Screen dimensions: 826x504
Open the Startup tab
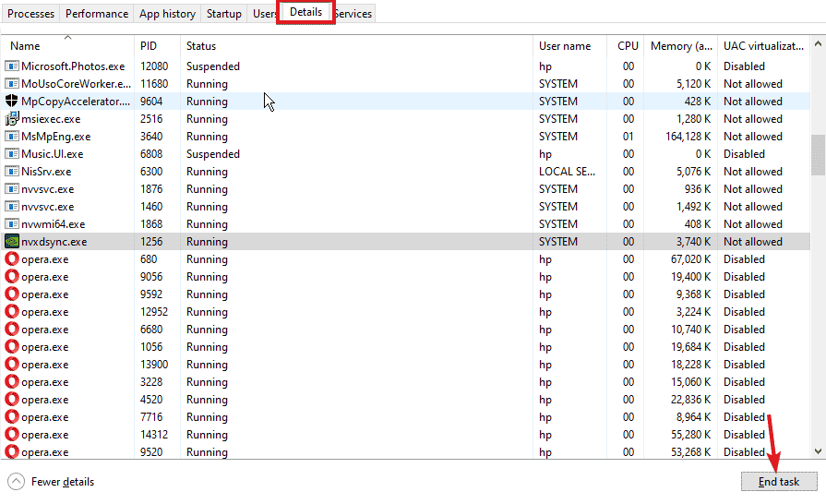[224, 14]
